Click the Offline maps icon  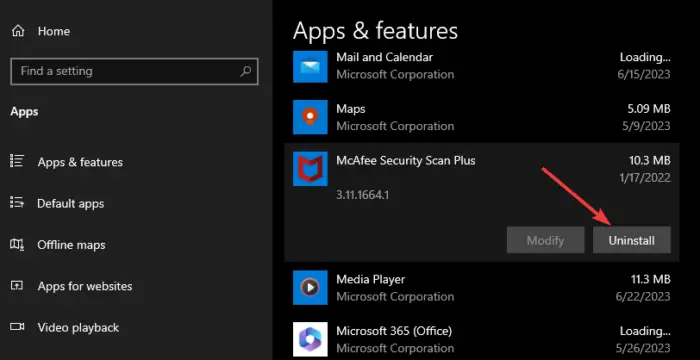point(17,244)
